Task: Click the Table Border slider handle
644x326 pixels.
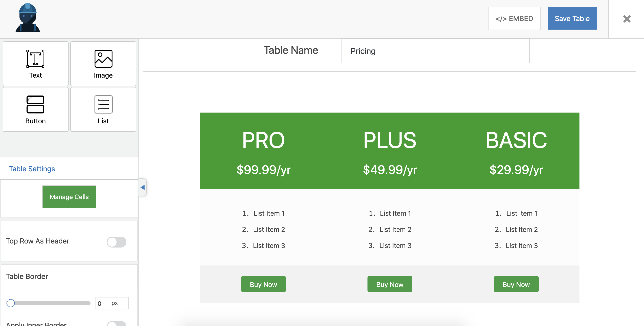Action: coord(11,303)
